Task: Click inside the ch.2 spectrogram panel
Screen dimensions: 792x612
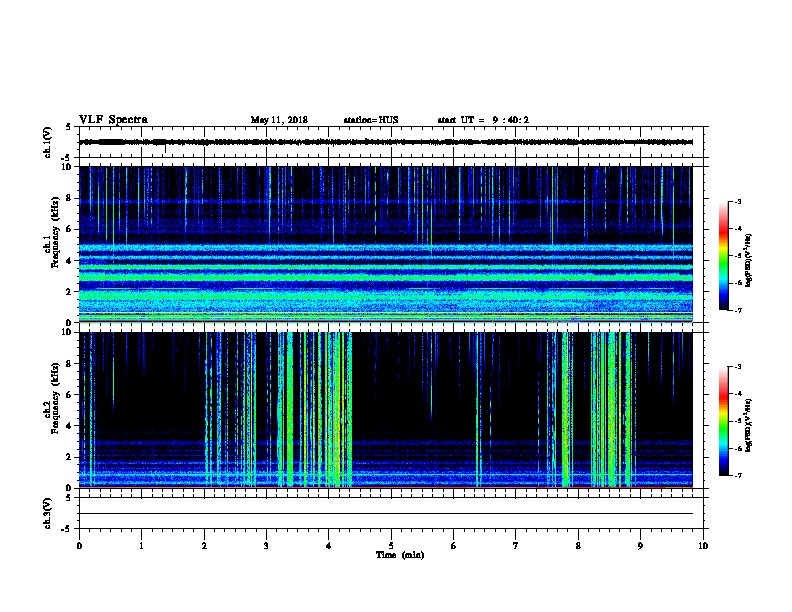Action: coord(386,410)
